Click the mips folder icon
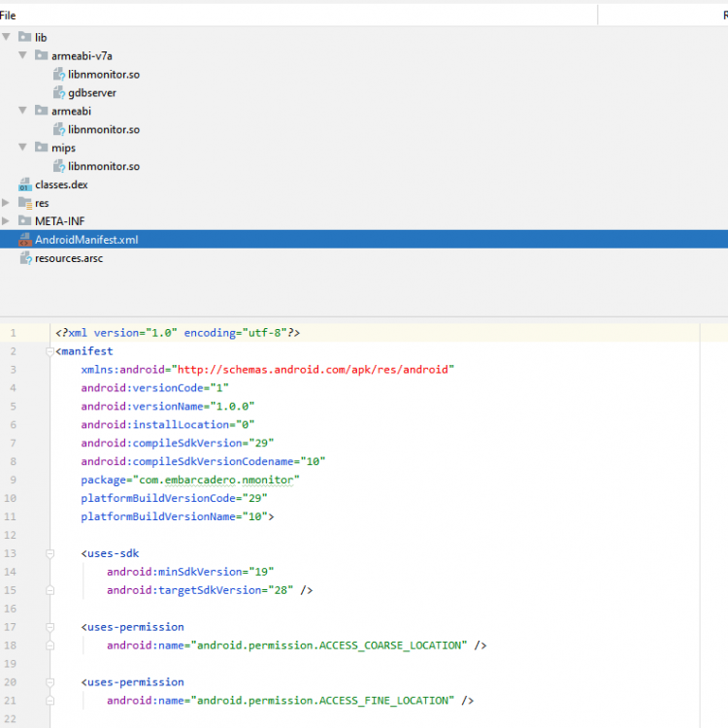 click(42, 148)
